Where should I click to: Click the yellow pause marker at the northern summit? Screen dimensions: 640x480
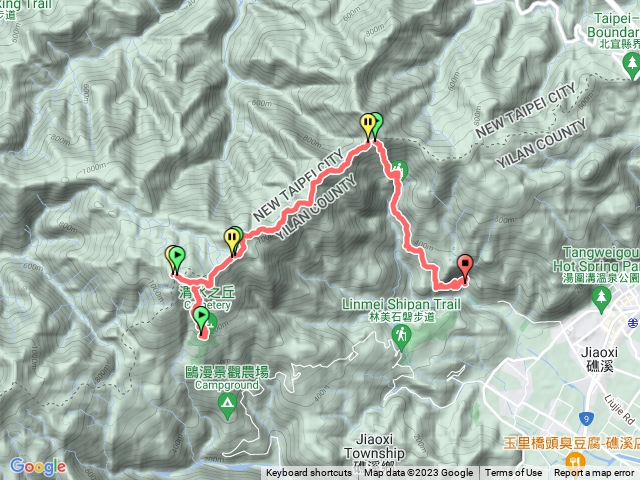click(x=368, y=126)
